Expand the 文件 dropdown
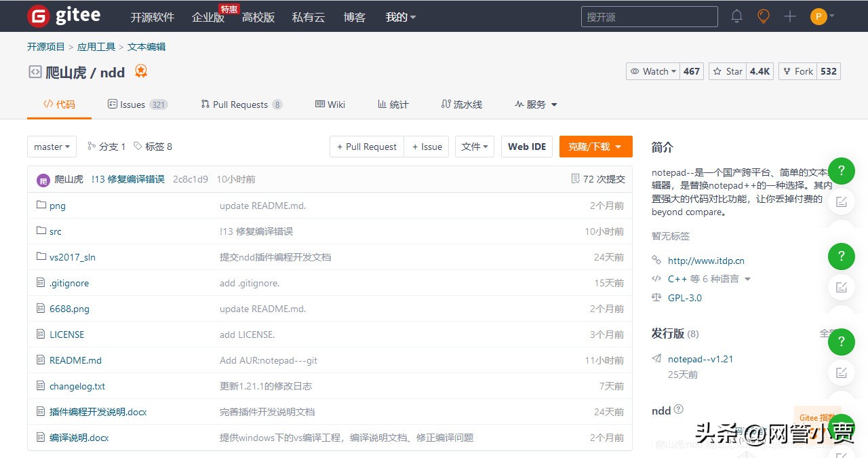Image resolution: width=868 pixels, height=458 pixels. pyautogui.click(x=475, y=147)
